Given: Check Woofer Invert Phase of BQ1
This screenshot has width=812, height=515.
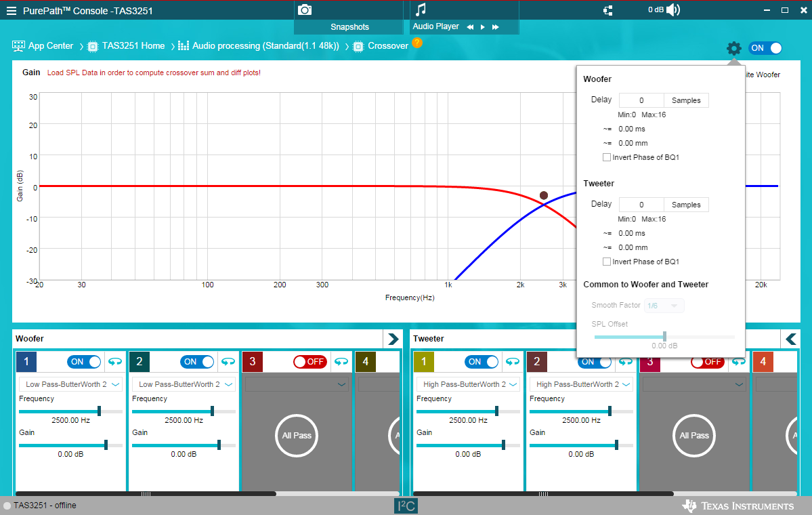Looking at the screenshot, I should pos(606,157).
